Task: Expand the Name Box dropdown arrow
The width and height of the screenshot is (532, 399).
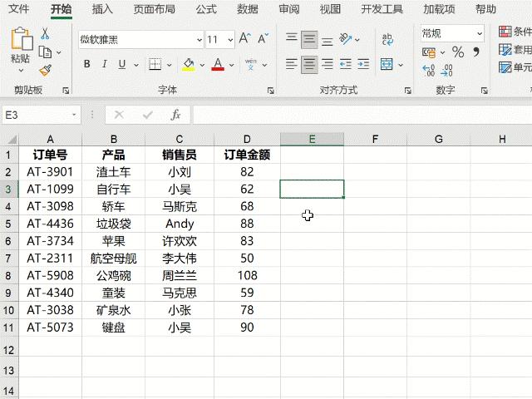Action: [74, 115]
